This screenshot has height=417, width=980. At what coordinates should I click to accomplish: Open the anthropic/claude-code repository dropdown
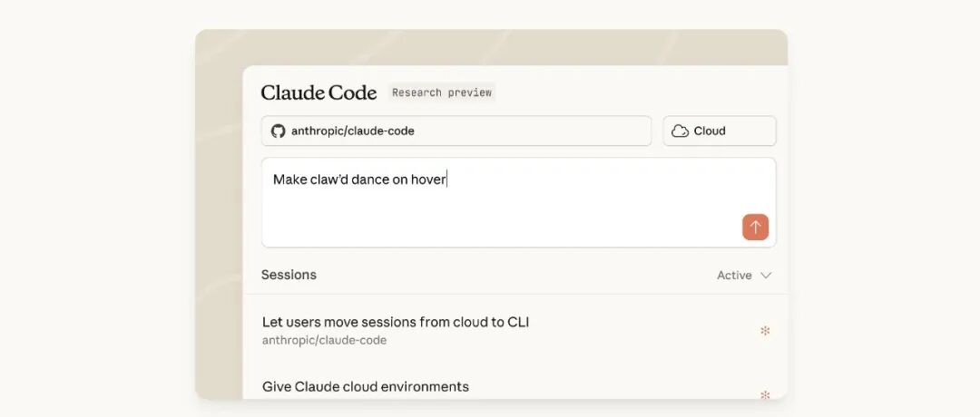(x=456, y=131)
